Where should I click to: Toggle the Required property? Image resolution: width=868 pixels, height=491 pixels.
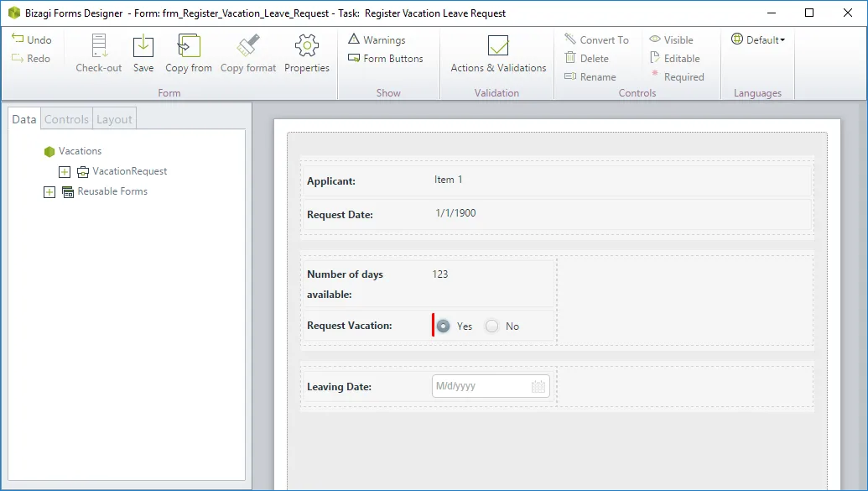(677, 76)
